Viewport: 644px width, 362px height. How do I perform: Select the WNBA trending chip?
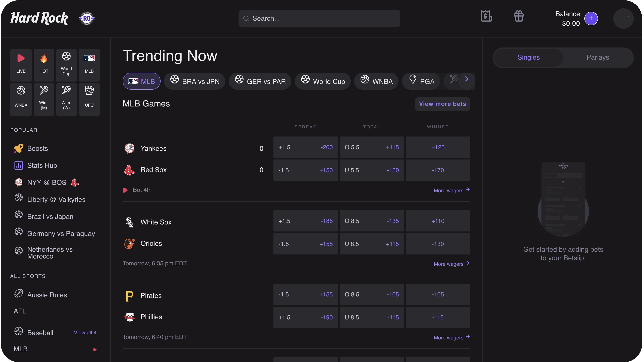[376, 81]
